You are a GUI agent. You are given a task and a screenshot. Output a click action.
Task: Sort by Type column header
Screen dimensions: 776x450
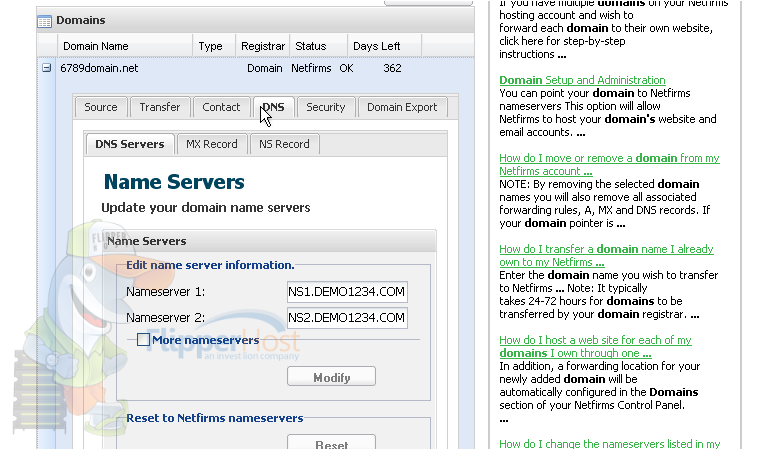[214, 46]
